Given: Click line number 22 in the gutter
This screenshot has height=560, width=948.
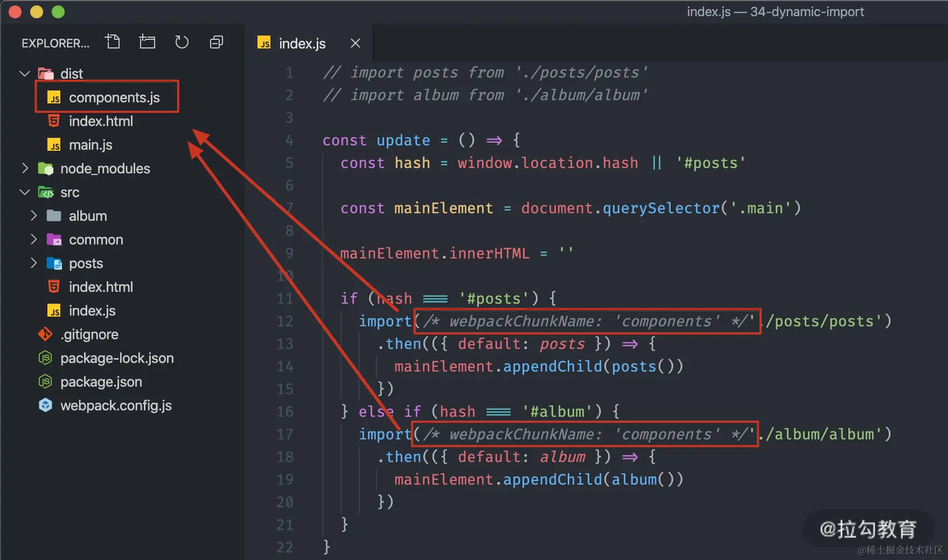Looking at the screenshot, I should pos(285,548).
